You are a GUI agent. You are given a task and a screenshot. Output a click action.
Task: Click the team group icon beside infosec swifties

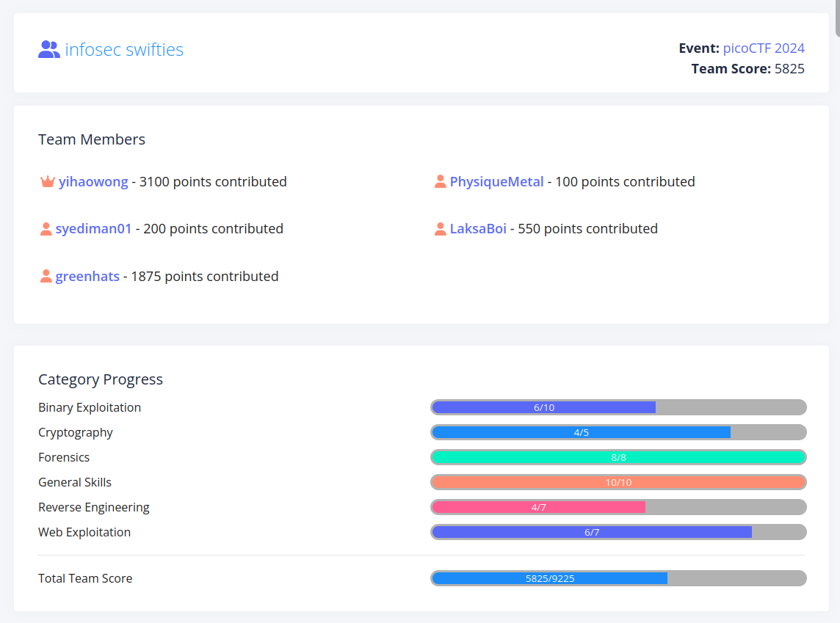click(48, 49)
